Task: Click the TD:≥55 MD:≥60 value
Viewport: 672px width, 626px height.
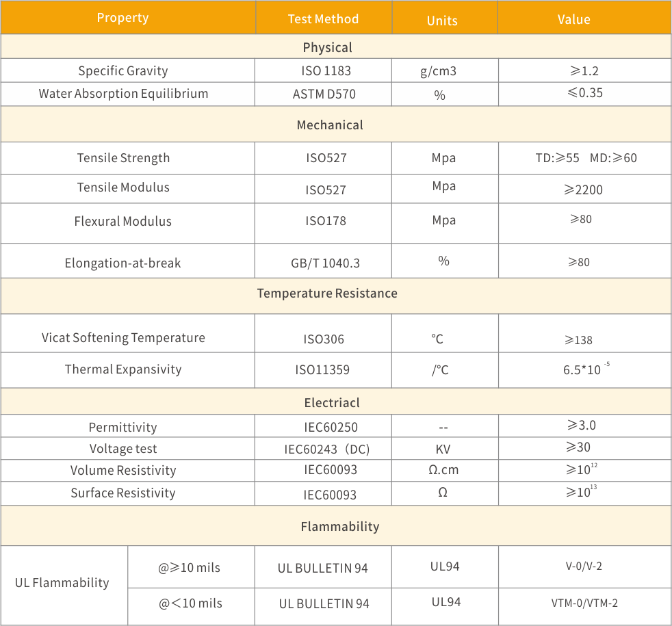Action: [586, 158]
